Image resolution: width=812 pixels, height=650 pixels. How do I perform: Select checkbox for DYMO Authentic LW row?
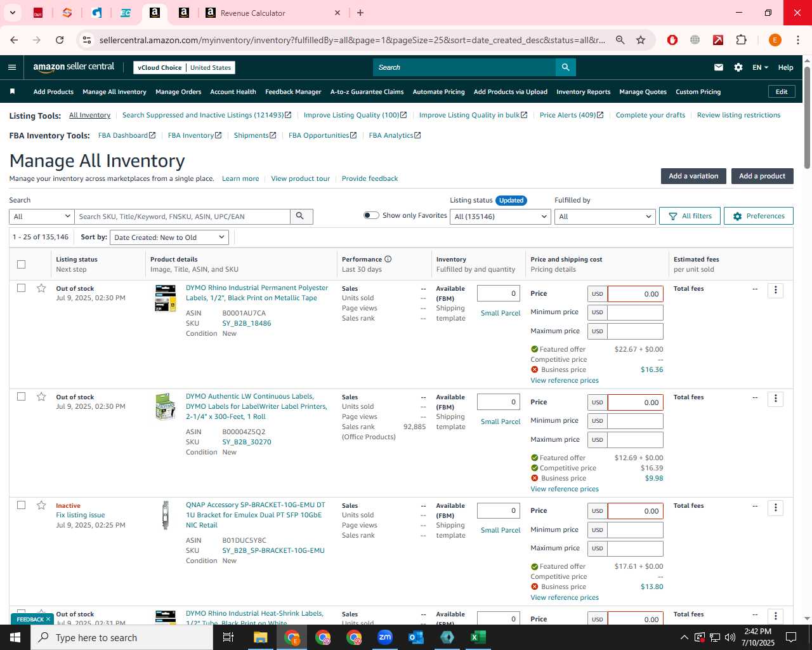click(22, 397)
